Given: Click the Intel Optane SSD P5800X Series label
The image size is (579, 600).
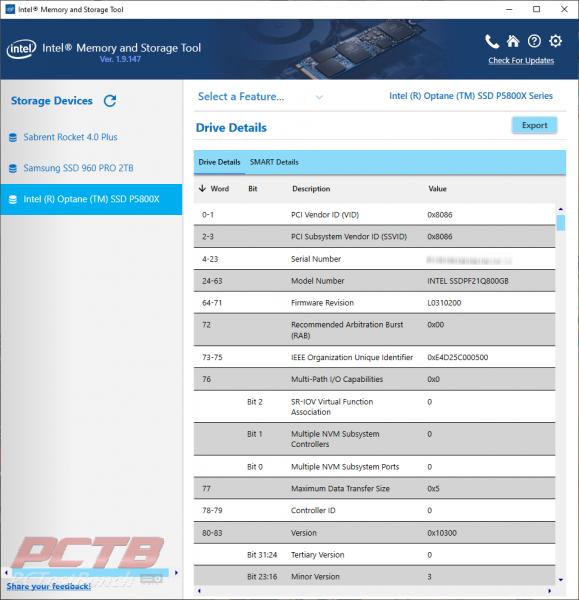Looking at the screenshot, I should [x=471, y=96].
